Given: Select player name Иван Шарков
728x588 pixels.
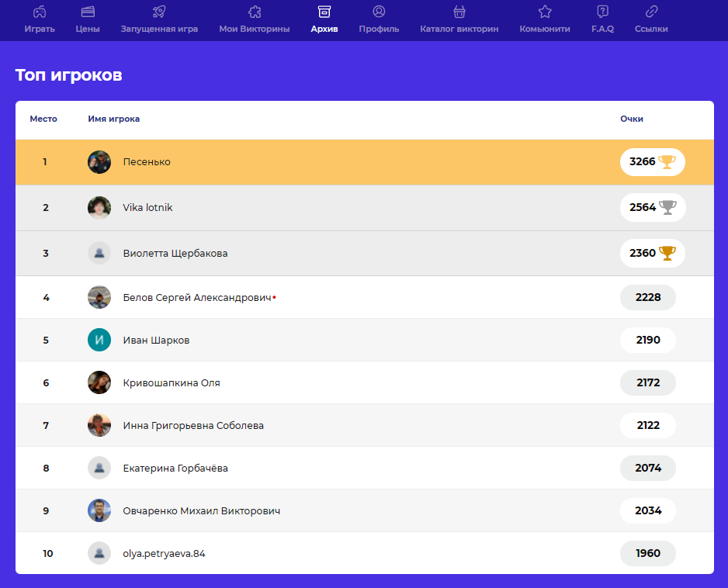Looking at the screenshot, I should coord(156,341).
